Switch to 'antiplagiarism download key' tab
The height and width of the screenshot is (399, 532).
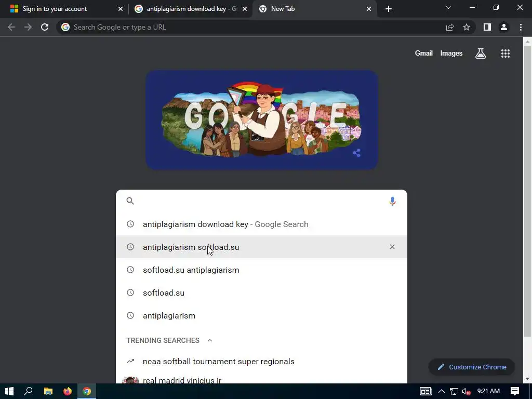tap(190, 9)
